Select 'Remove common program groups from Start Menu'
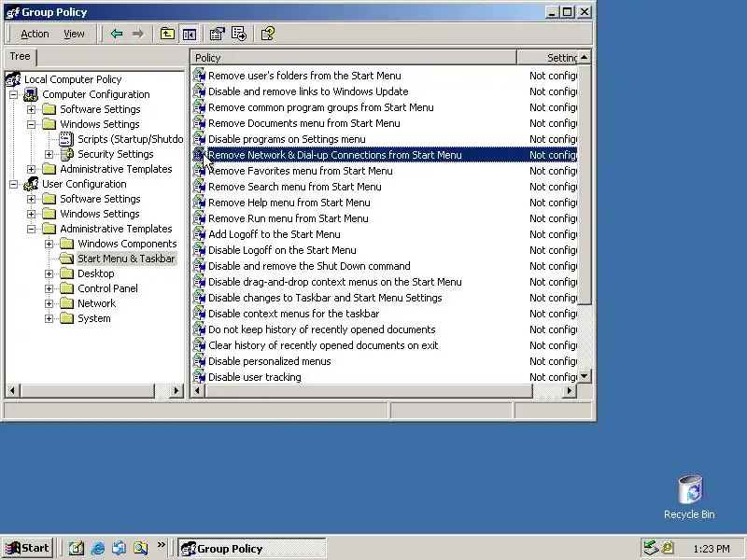Image resolution: width=747 pixels, height=560 pixels. tap(321, 107)
